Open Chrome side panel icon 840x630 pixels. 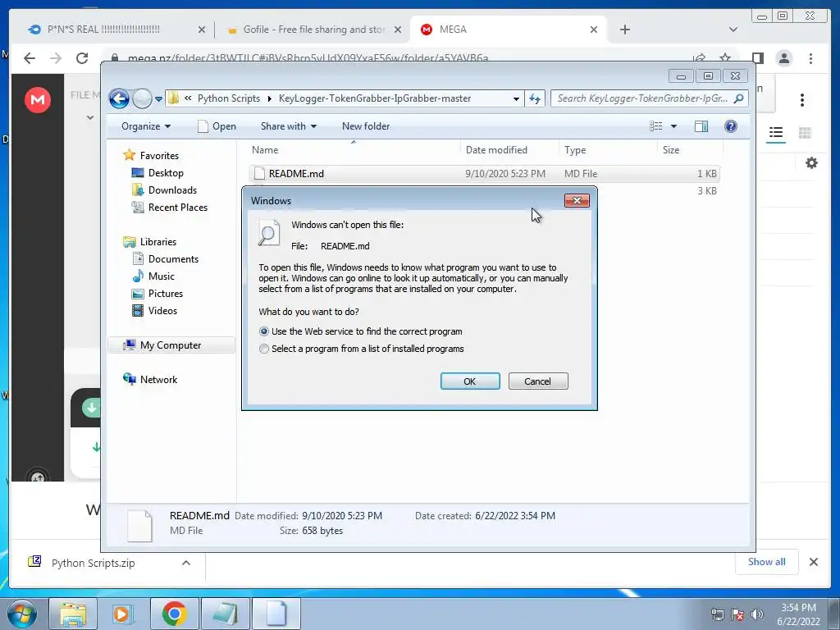click(x=757, y=58)
